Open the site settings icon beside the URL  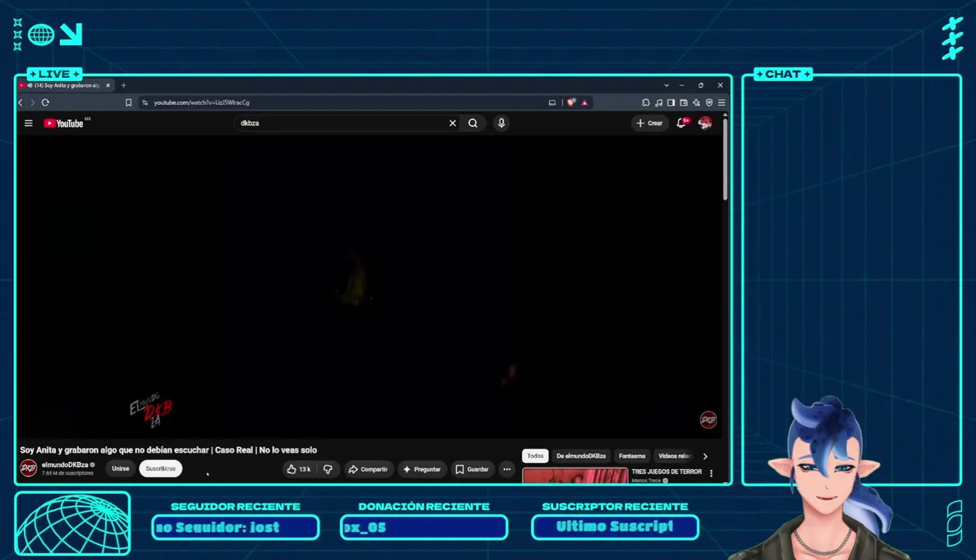145,103
